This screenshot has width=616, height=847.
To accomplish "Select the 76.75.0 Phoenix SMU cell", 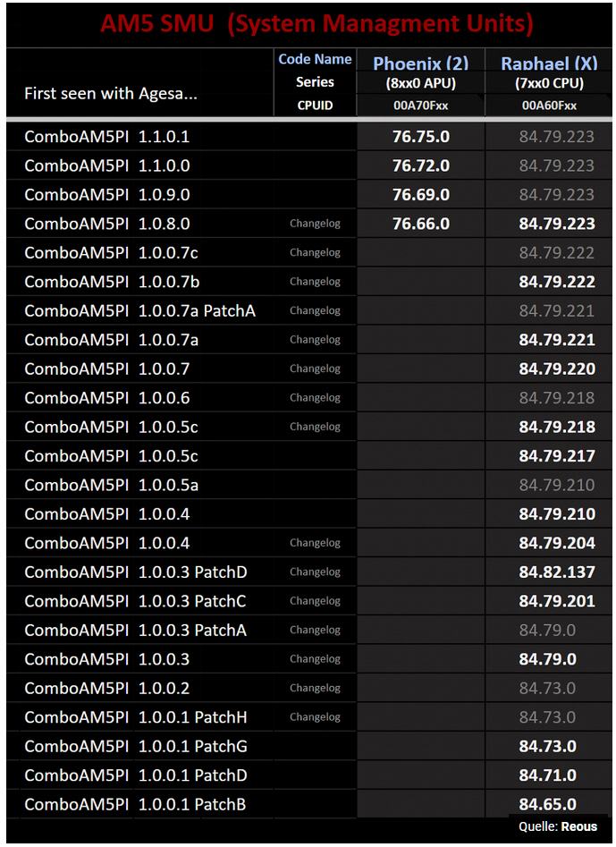I will [x=421, y=137].
